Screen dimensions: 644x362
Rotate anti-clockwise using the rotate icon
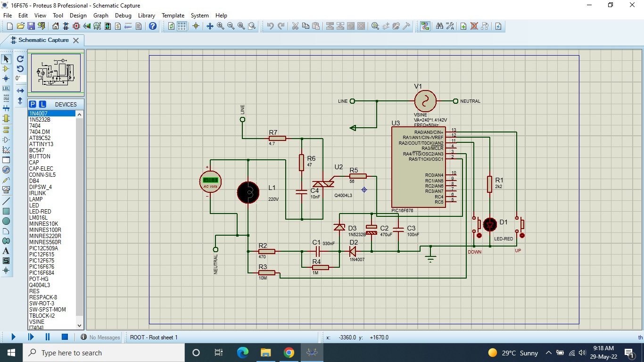click(20, 69)
